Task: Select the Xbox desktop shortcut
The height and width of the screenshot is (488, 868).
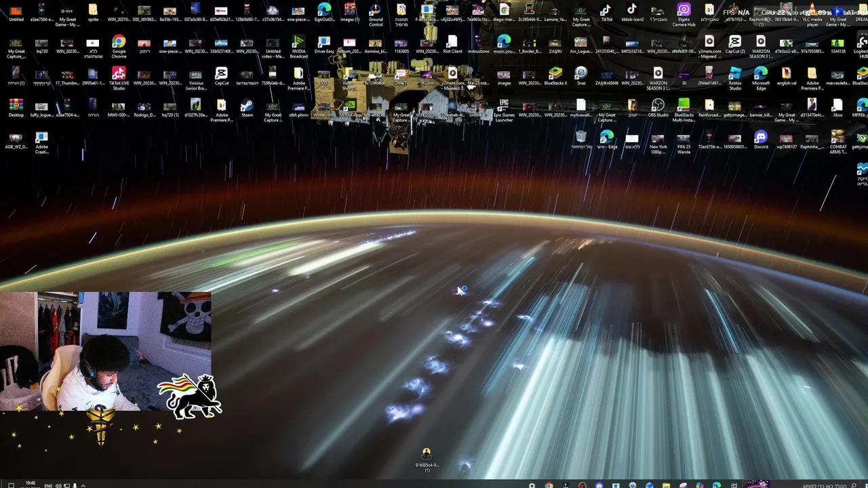Action: [x=838, y=108]
